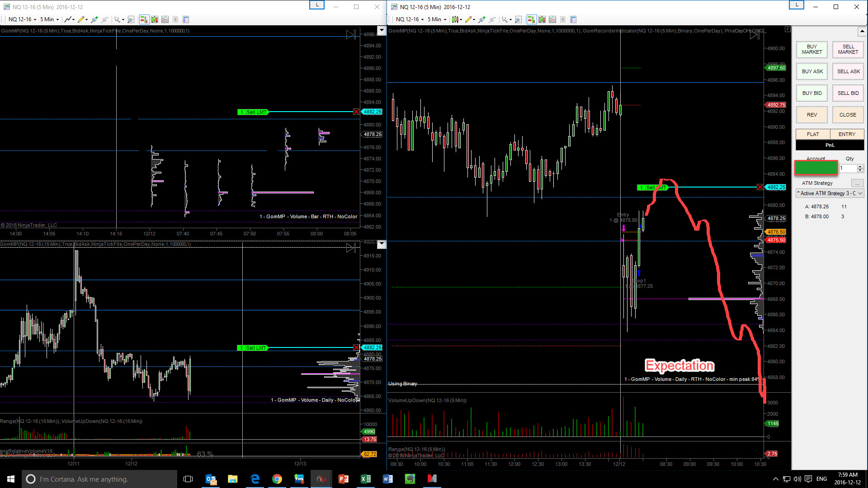Viewport: 868px width, 488px height.
Task: Open ATM Strategy ellipsis button
Action: (x=857, y=183)
